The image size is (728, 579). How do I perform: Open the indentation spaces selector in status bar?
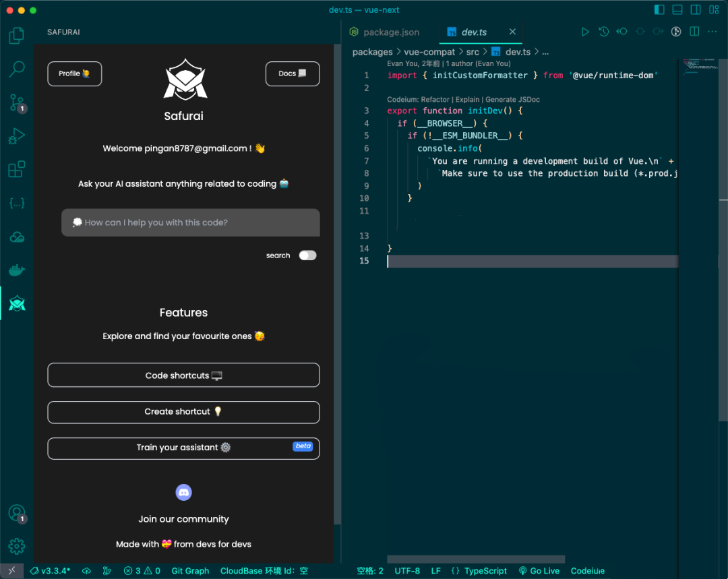[370, 571]
